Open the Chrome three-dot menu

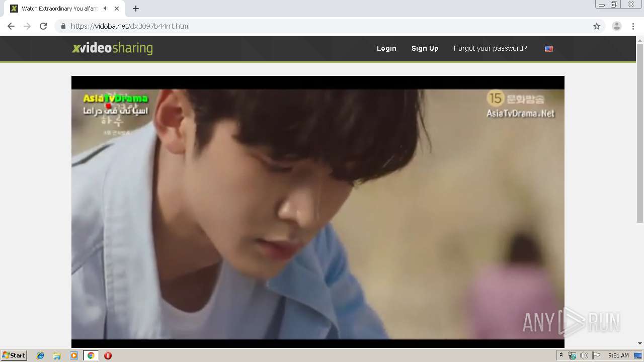[633, 26]
